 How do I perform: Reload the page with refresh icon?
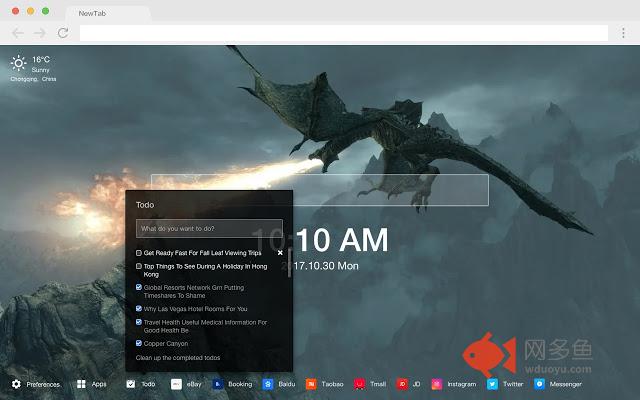[63, 33]
